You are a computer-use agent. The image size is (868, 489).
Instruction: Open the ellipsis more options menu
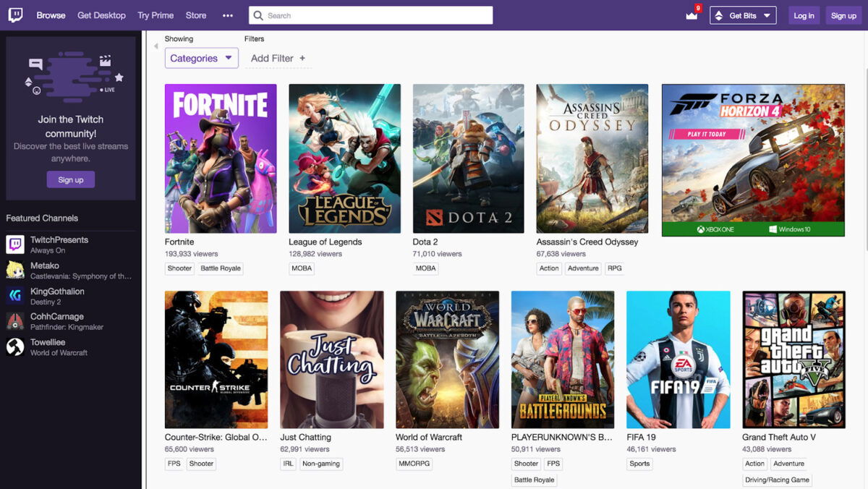pyautogui.click(x=228, y=14)
